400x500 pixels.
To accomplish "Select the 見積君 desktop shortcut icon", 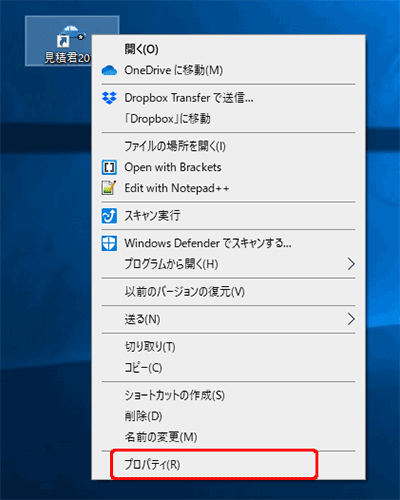I will click(72, 41).
